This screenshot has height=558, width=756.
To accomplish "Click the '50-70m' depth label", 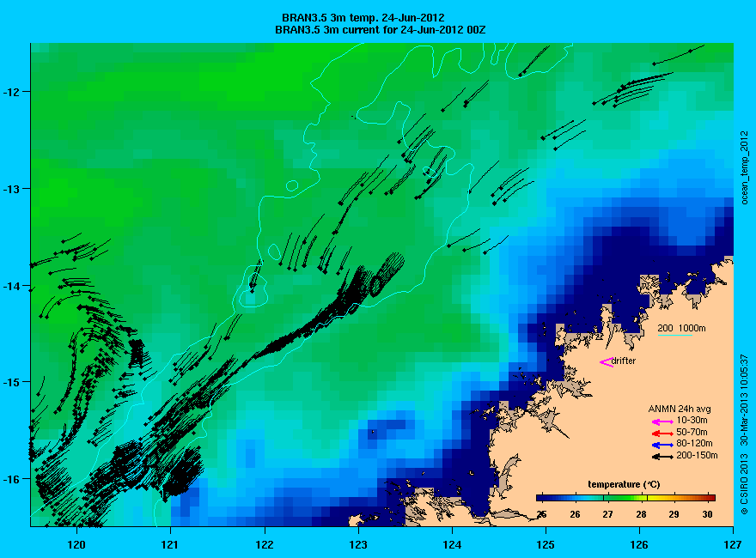I will click(x=692, y=432).
